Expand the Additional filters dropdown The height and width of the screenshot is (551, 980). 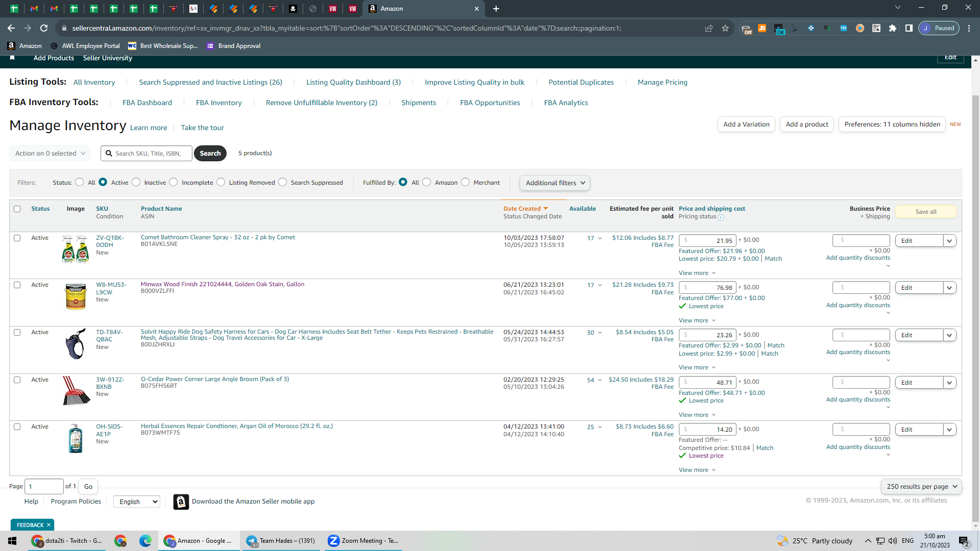pos(555,183)
